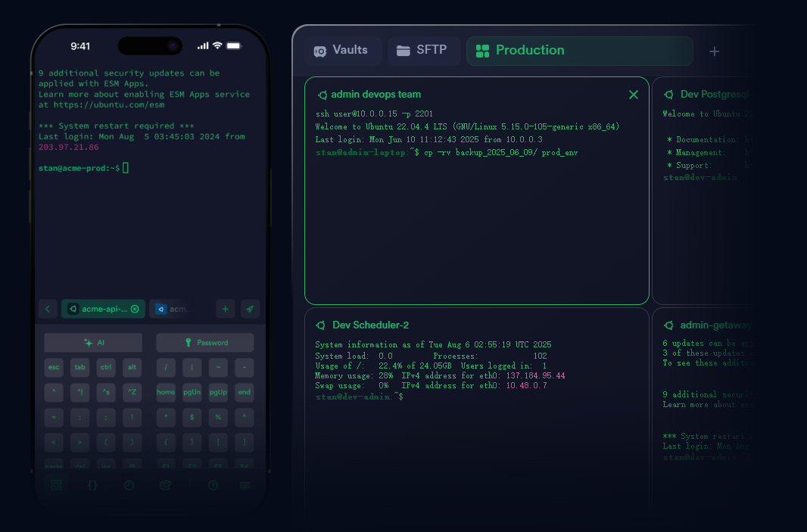Tap the rocket quick-connect icon

[x=250, y=309]
